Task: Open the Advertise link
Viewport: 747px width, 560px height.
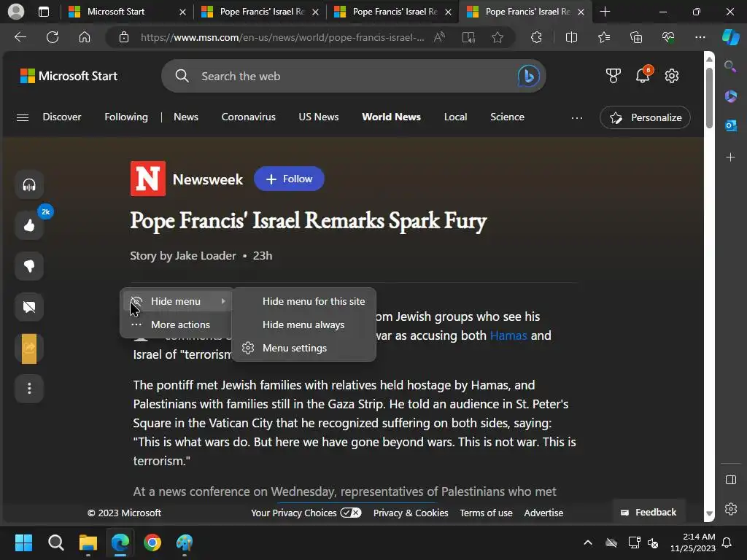Action: 543,513
